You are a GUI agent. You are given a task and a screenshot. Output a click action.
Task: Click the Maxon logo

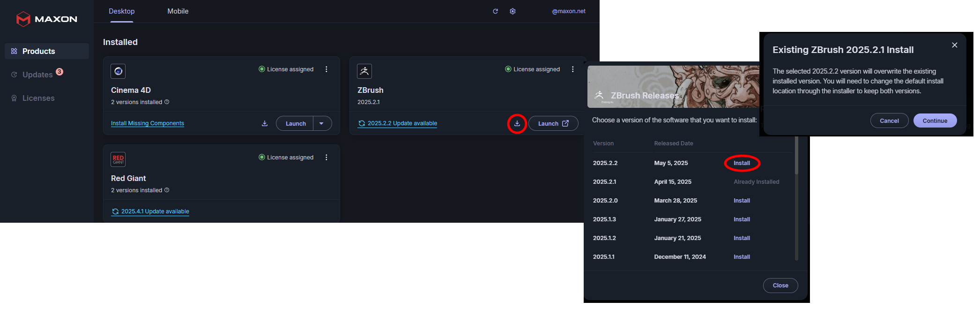tap(46, 19)
